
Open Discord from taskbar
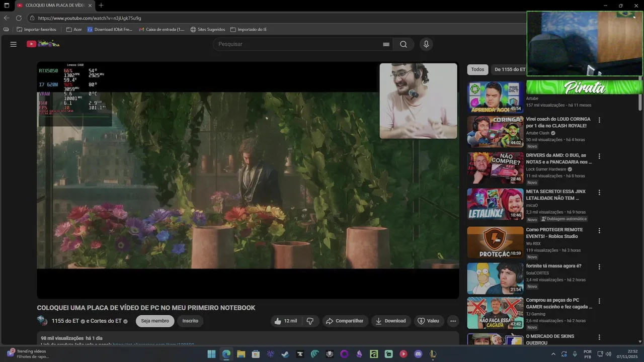[x=418, y=354]
